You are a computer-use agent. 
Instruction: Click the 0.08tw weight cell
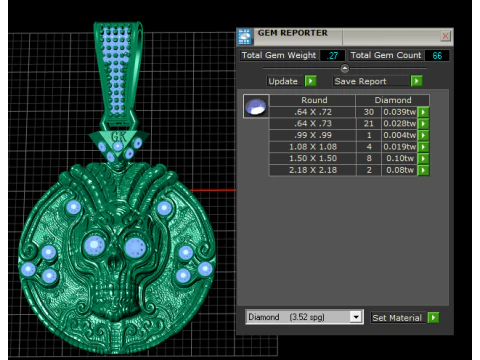tap(399, 170)
